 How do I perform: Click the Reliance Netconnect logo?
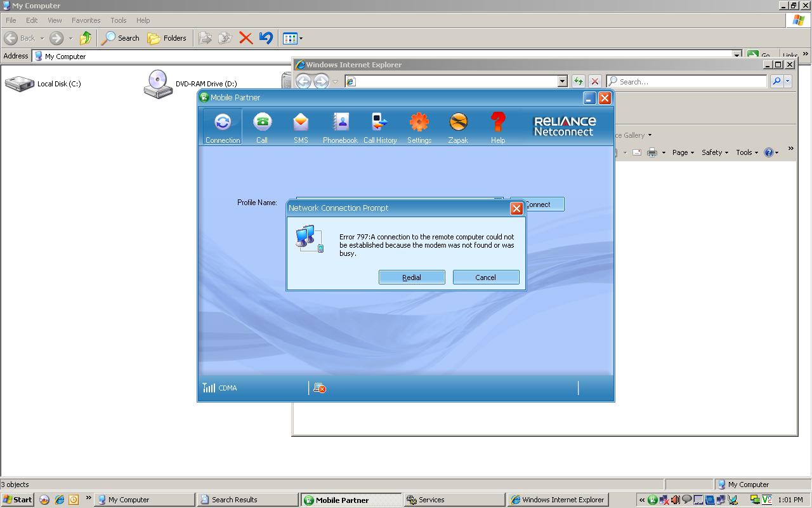coord(564,126)
